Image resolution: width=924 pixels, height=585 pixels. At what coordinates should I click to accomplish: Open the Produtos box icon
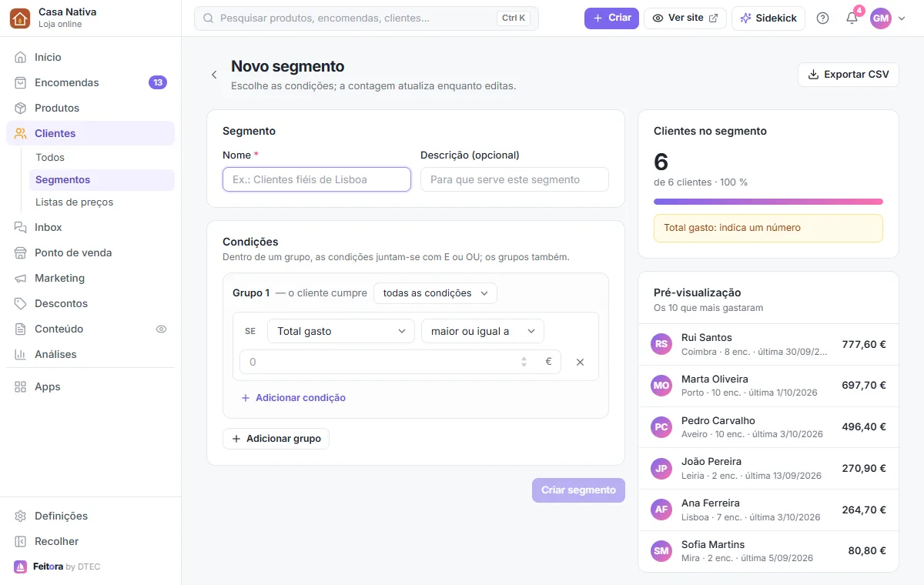tap(21, 108)
